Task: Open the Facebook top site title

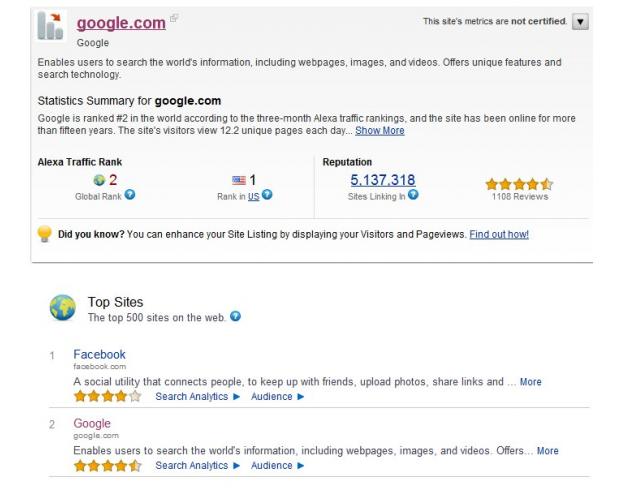Action: (99, 354)
